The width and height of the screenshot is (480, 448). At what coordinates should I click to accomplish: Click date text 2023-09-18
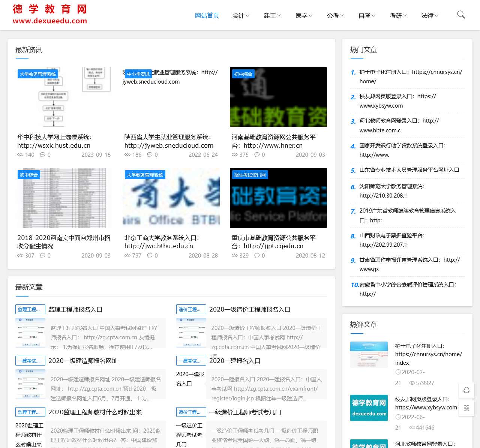[96, 154]
